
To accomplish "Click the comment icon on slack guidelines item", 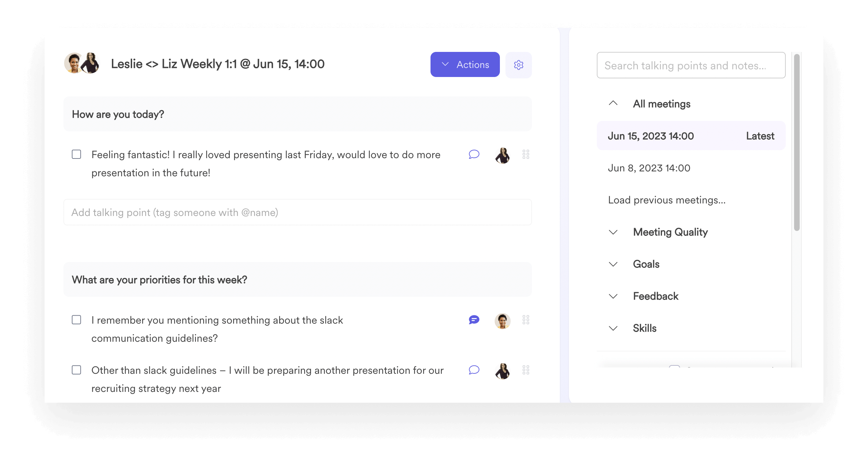I will [474, 320].
